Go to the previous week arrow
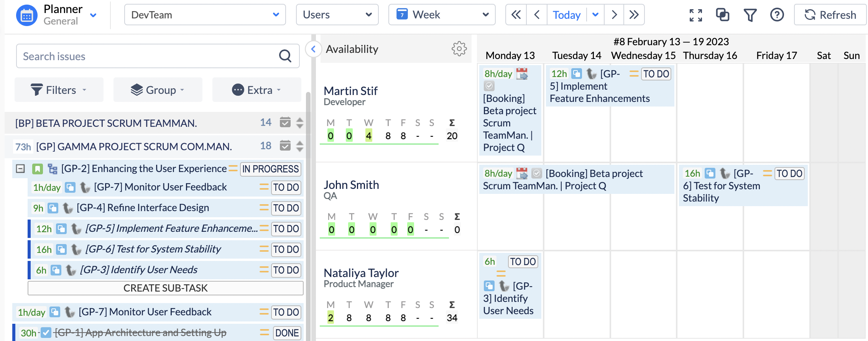Image resolution: width=868 pixels, height=341 pixels. 537,15
